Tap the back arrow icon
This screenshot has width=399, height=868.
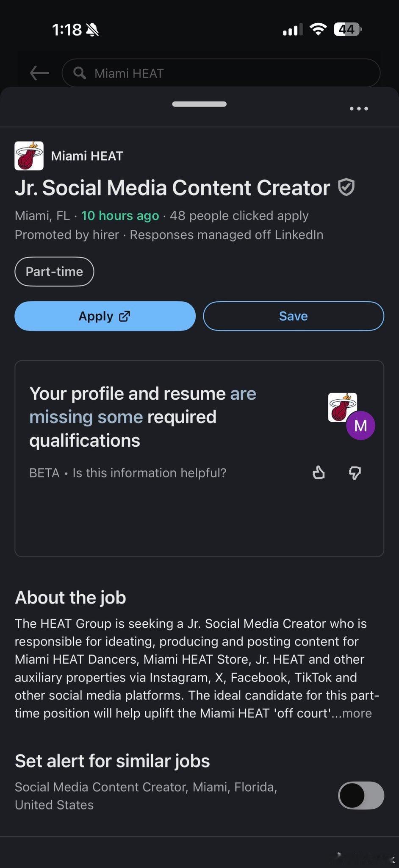tap(39, 73)
